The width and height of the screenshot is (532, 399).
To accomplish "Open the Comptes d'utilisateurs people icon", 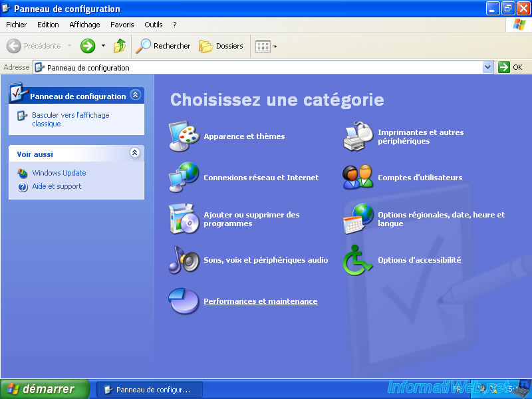I will [x=358, y=177].
